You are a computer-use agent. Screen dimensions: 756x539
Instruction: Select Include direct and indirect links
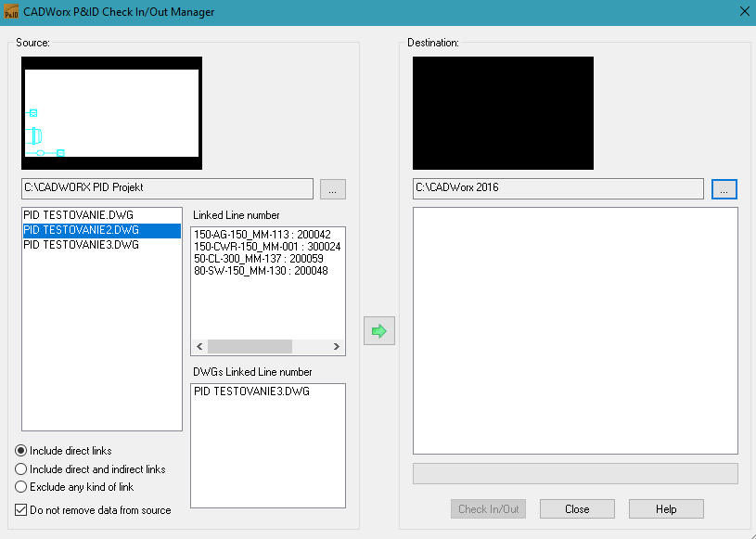point(21,469)
